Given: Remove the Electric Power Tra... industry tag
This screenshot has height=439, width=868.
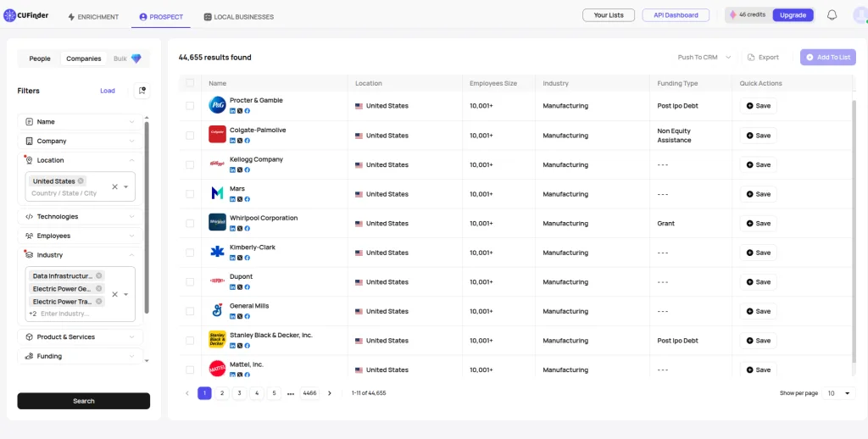Looking at the screenshot, I should (x=98, y=302).
